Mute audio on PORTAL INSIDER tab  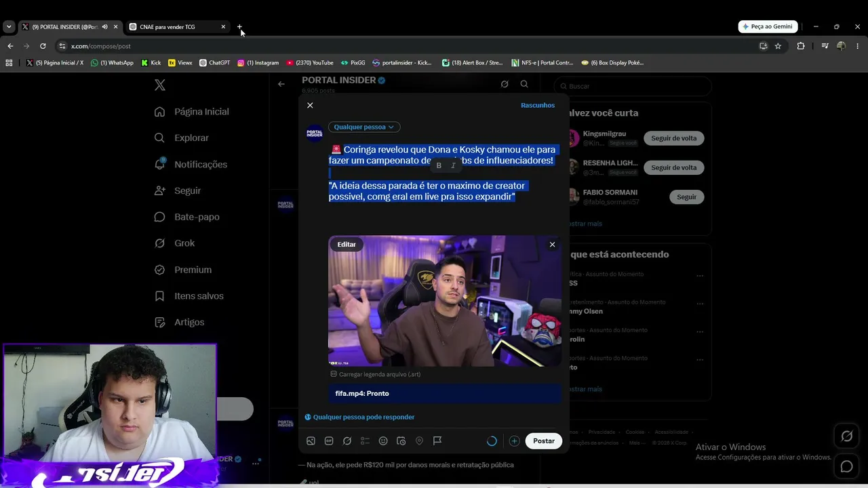click(104, 27)
